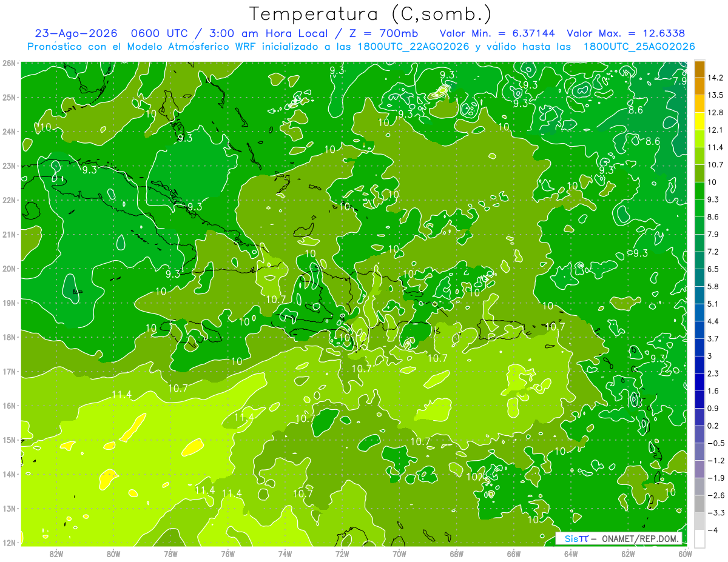Click the "15N" latitude axis label
Image resolution: width=728 pixels, height=562 pixels.
pyautogui.click(x=9, y=440)
